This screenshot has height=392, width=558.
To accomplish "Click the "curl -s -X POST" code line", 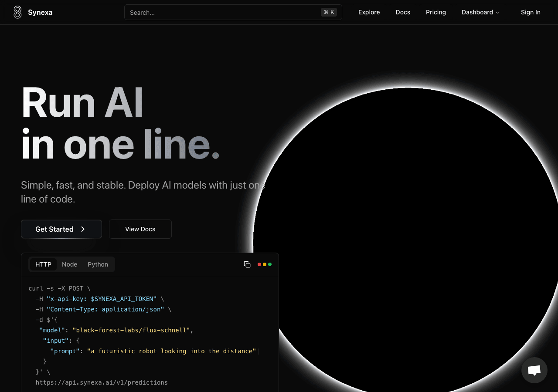I will point(59,288).
